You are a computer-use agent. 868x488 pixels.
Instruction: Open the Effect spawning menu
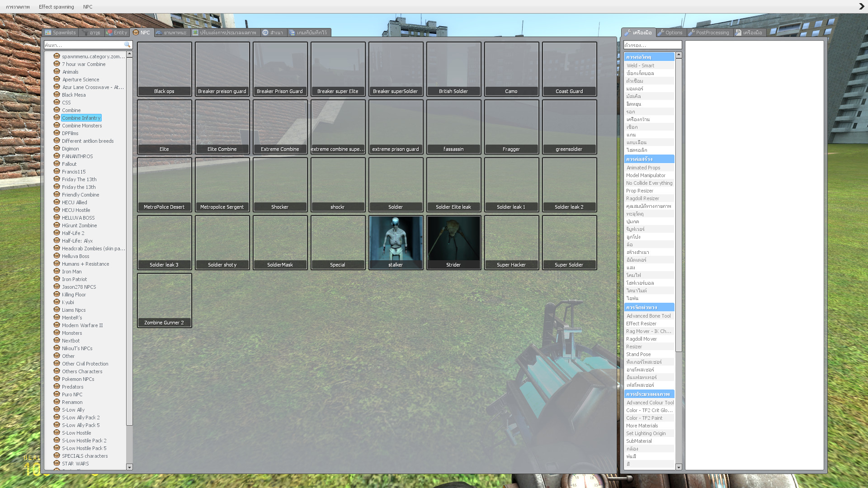56,6
